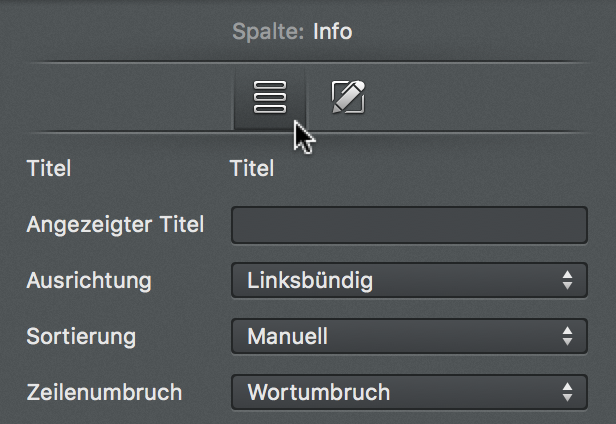Open the Sortierung dropdown showing Manuell
This screenshot has height=424, width=616.
tap(409, 336)
